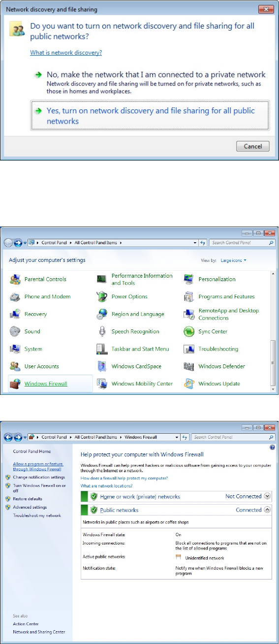This screenshot has height=644, width=279.
Task: Choose Yes, turn on network discovery for public networks
Action: click(150, 116)
